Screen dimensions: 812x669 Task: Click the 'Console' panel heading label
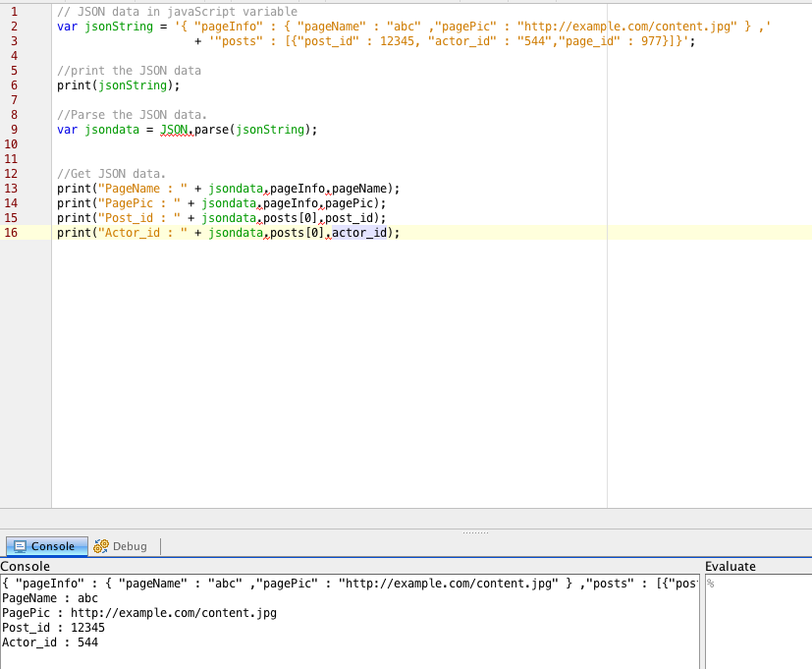tap(25, 567)
